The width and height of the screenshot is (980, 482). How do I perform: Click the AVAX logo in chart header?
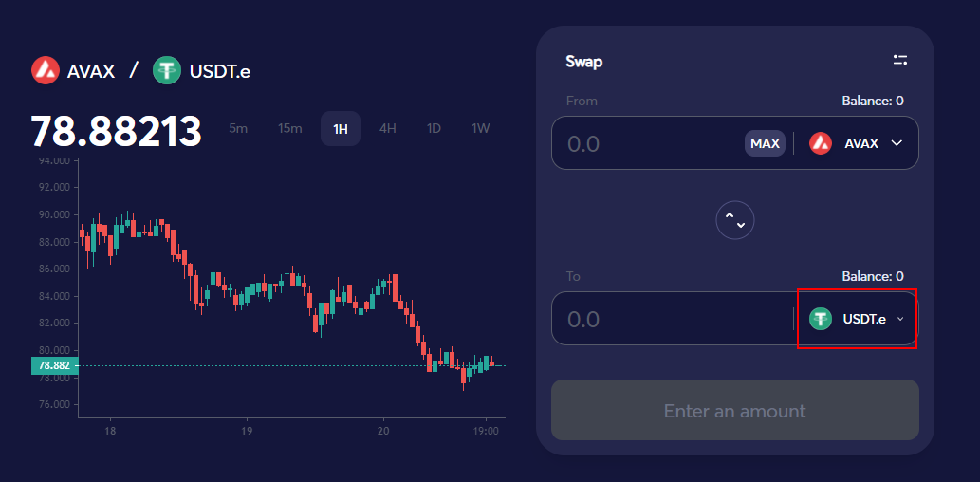click(45, 70)
